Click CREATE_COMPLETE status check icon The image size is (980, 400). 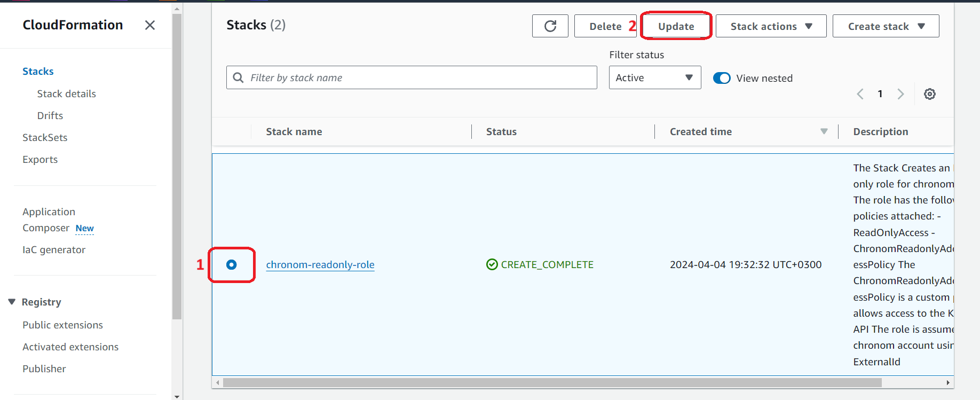click(x=492, y=264)
